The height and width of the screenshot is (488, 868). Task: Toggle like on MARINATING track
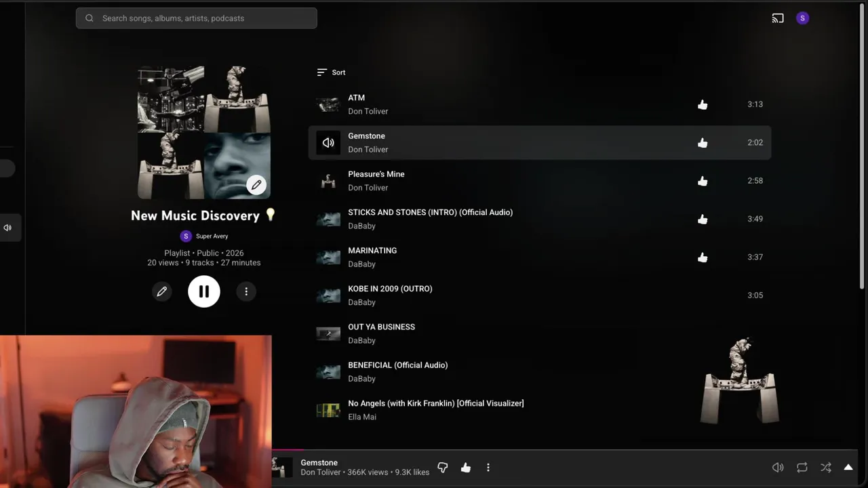(x=703, y=257)
